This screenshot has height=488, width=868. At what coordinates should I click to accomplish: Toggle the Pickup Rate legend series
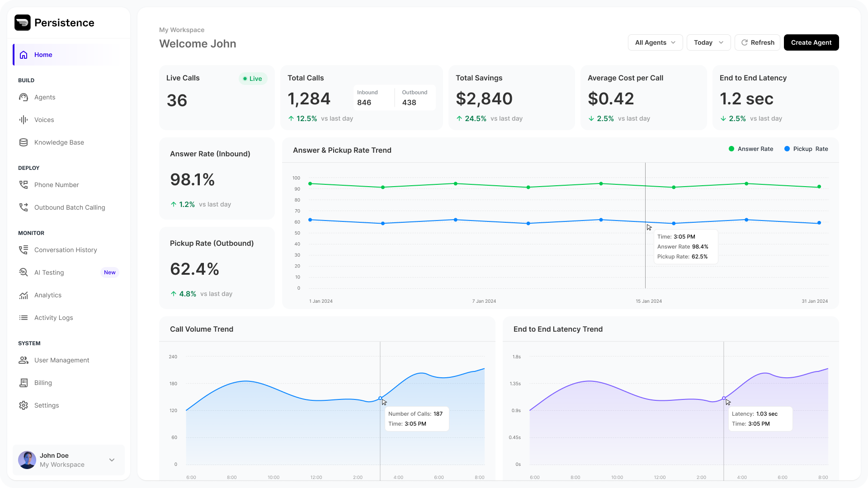click(x=806, y=149)
